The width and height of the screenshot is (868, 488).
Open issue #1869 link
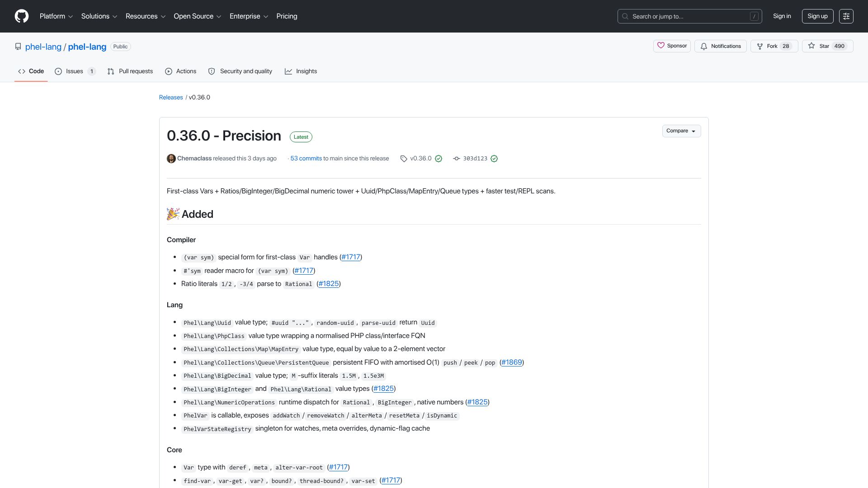tap(512, 362)
